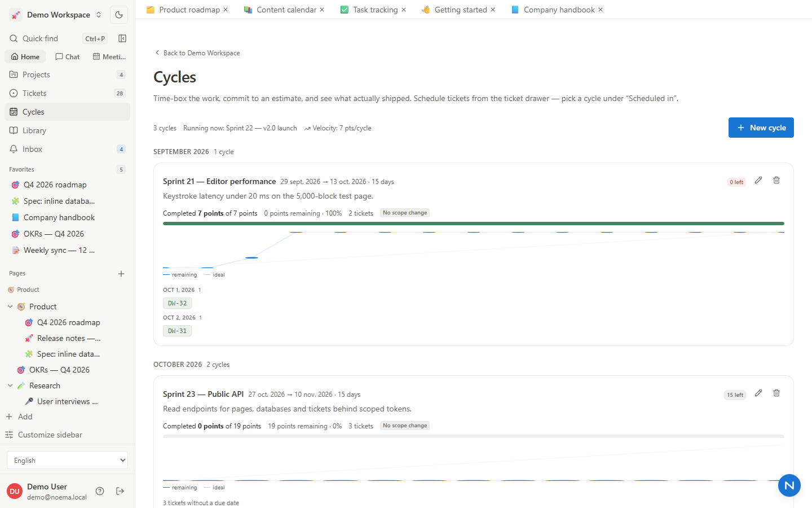
Task: Open Inbox in sidebar
Action: [67, 149]
